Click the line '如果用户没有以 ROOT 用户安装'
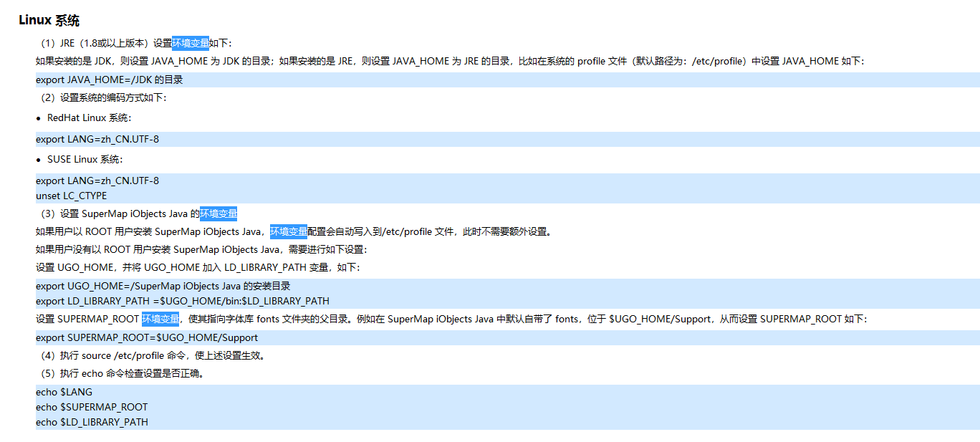Screen dimensions: 980x442 coord(201,249)
